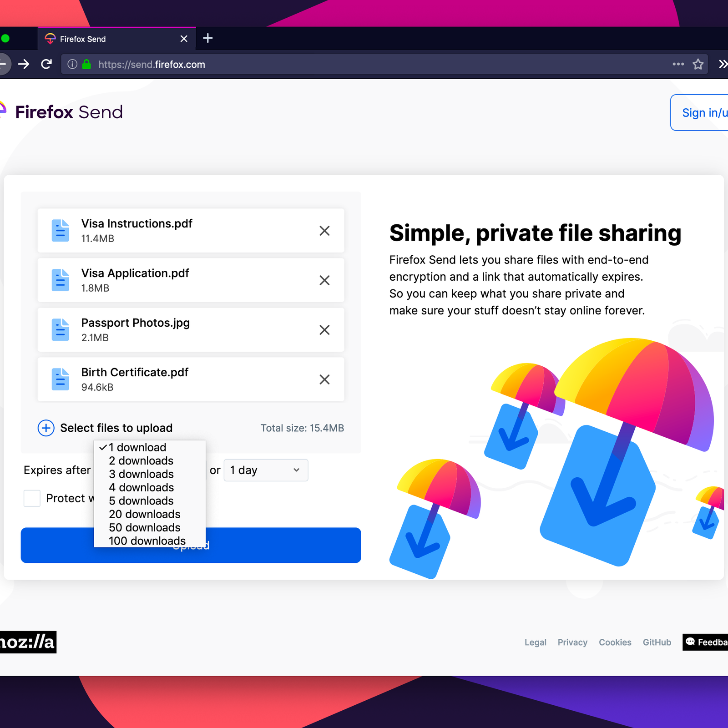
Task: Choose 2 downloads option
Action: click(x=150, y=460)
